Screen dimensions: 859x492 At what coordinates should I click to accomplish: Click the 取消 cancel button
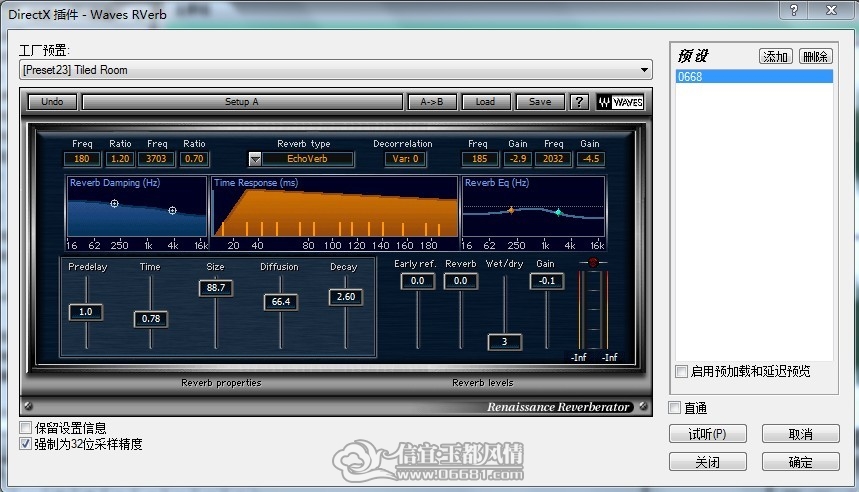[x=800, y=434]
